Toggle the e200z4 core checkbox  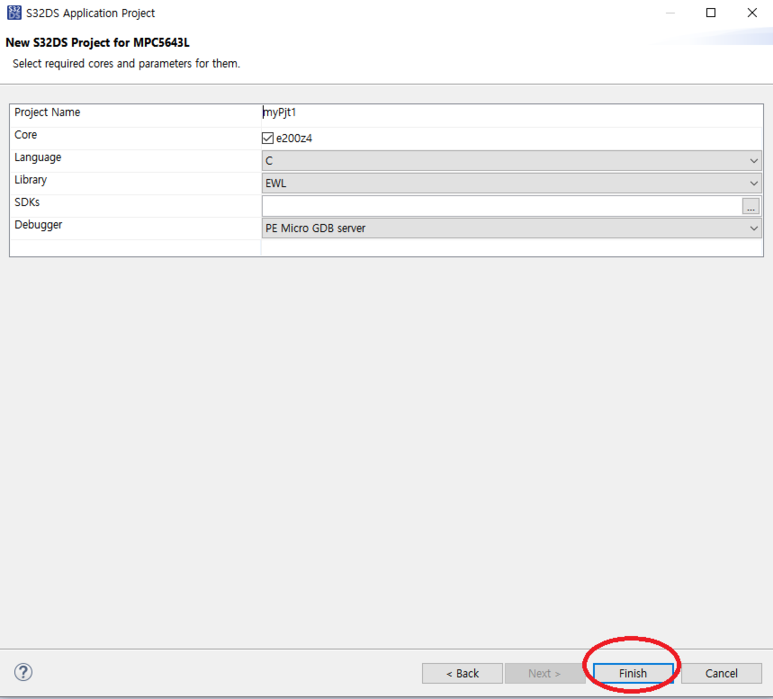click(x=268, y=138)
